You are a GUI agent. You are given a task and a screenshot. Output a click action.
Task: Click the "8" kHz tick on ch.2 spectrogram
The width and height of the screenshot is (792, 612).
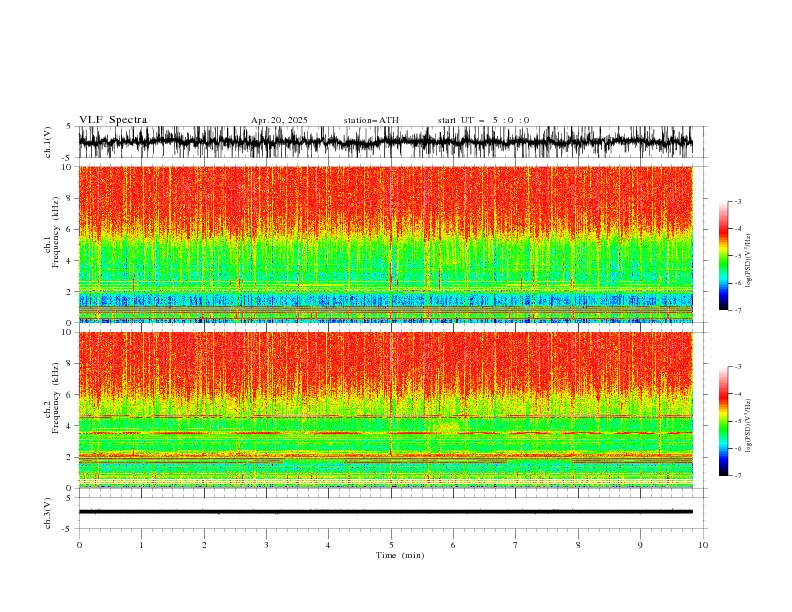(x=70, y=364)
